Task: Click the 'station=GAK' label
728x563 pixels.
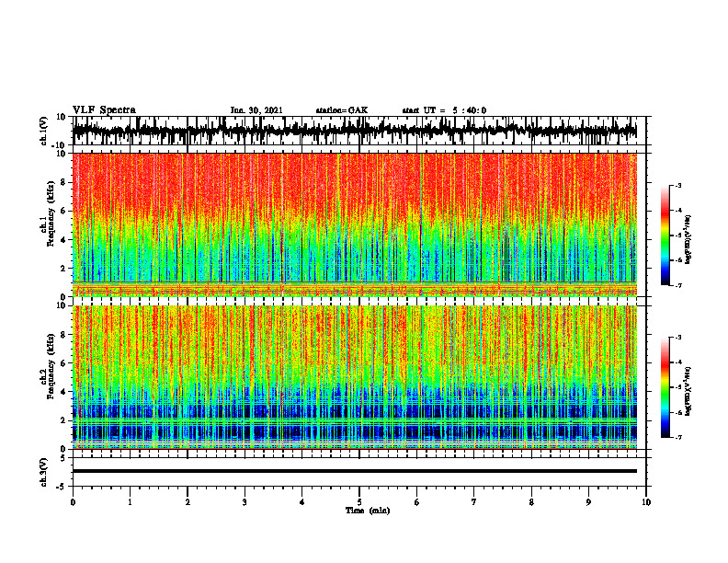Action: point(342,110)
